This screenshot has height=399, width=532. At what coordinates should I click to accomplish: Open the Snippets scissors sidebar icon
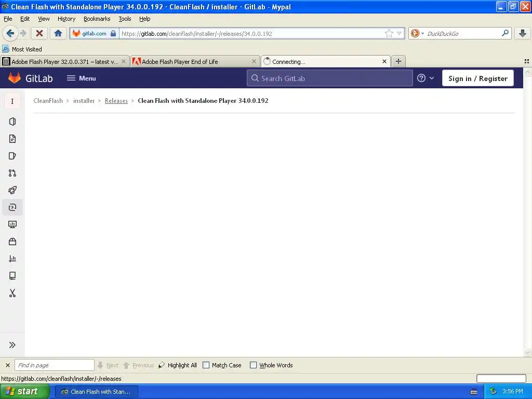pyautogui.click(x=12, y=293)
